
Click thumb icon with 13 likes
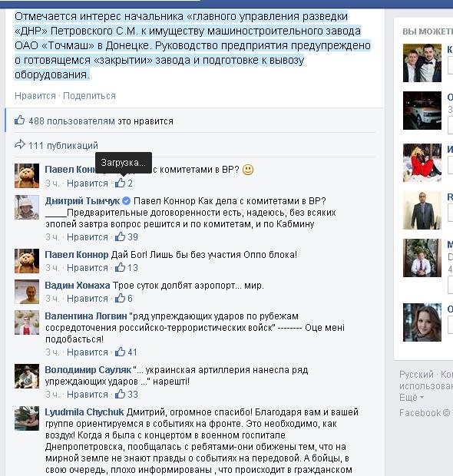[x=121, y=267]
